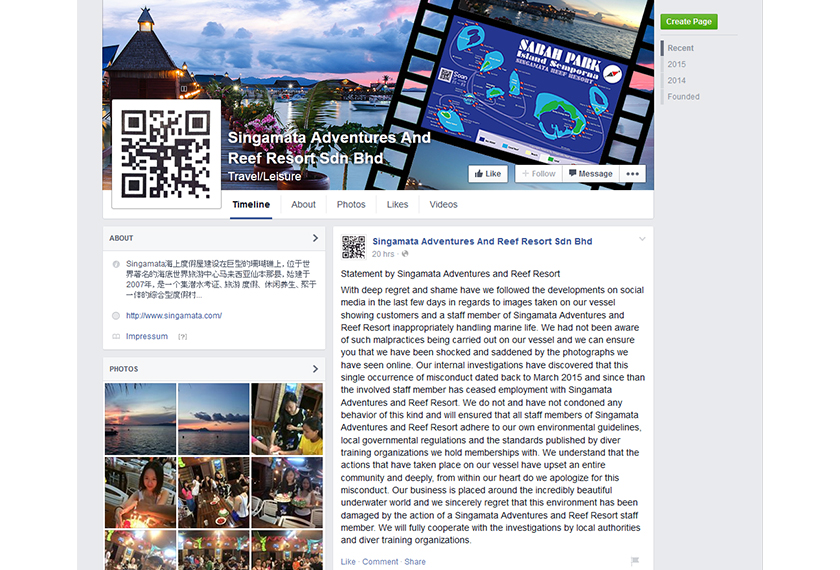The height and width of the screenshot is (570, 840).
Task: Open the photo of women holding cake
Action: [x=287, y=493]
